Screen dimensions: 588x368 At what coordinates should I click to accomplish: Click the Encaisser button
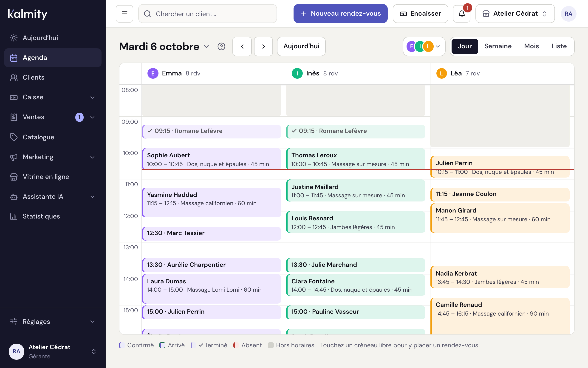click(420, 14)
